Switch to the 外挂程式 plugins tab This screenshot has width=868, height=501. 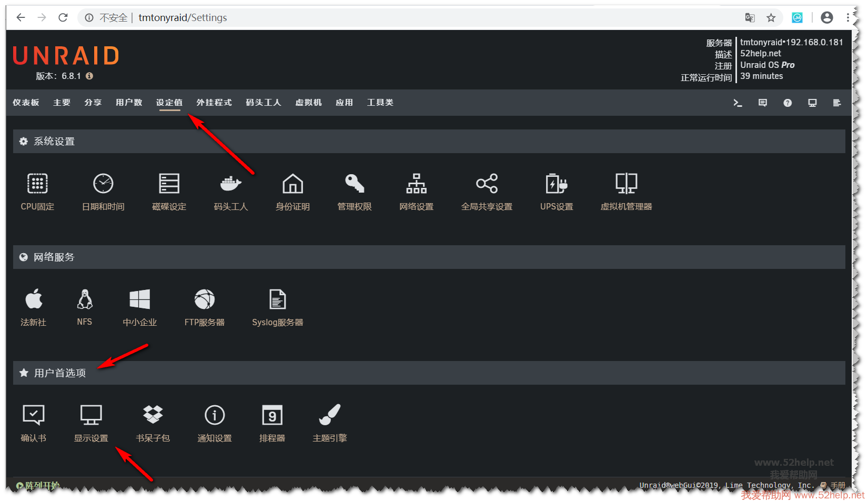214,103
